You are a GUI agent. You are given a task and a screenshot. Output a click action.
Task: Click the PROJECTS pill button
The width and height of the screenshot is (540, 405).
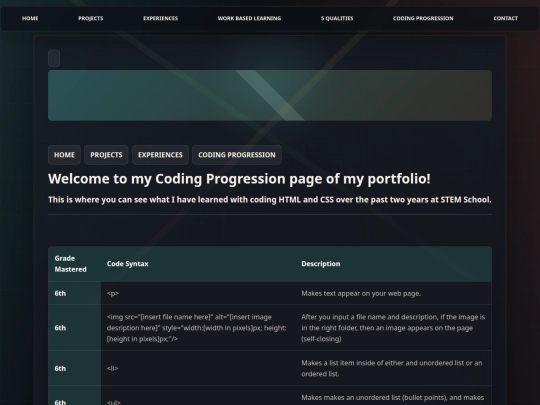click(106, 155)
